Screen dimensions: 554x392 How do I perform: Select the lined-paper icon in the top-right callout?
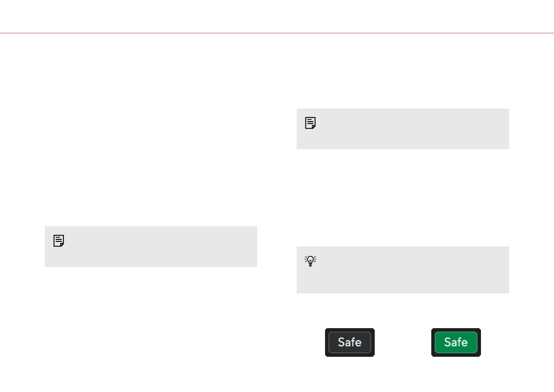coord(310,123)
